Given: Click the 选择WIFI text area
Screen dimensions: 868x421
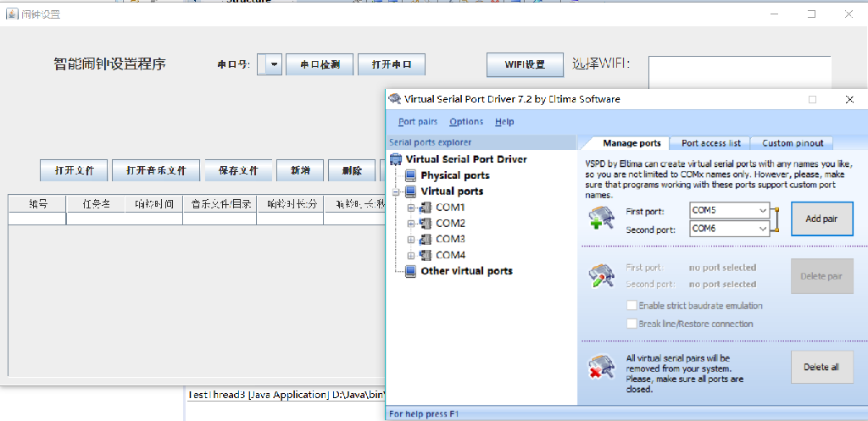Looking at the screenshot, I should 739,73.
